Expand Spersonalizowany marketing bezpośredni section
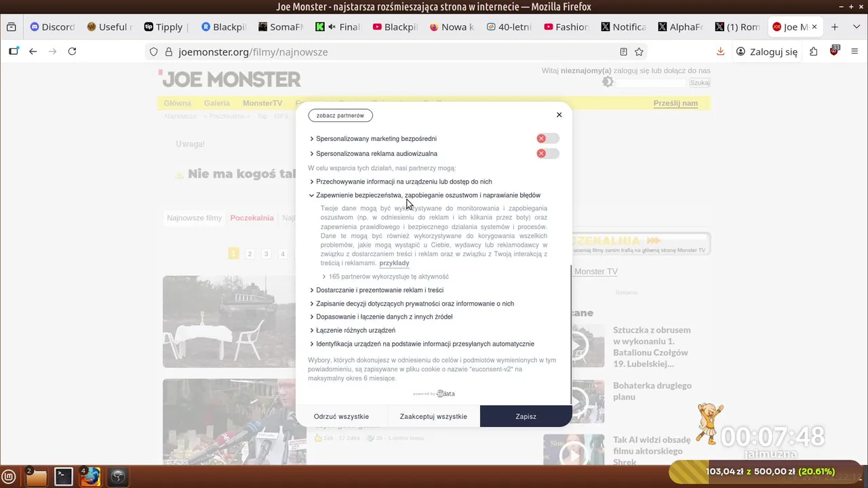The height and width of the screenshot is (488, 868). point(376,138)
